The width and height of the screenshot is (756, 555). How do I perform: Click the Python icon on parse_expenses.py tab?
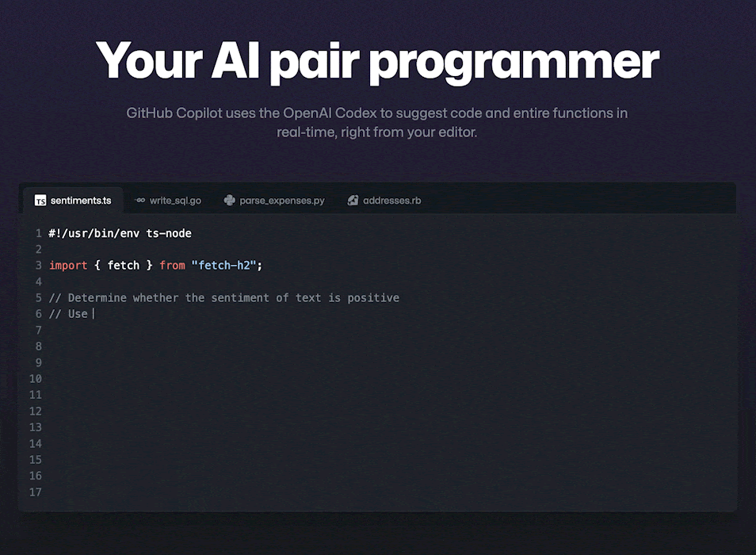pos(230,200)
